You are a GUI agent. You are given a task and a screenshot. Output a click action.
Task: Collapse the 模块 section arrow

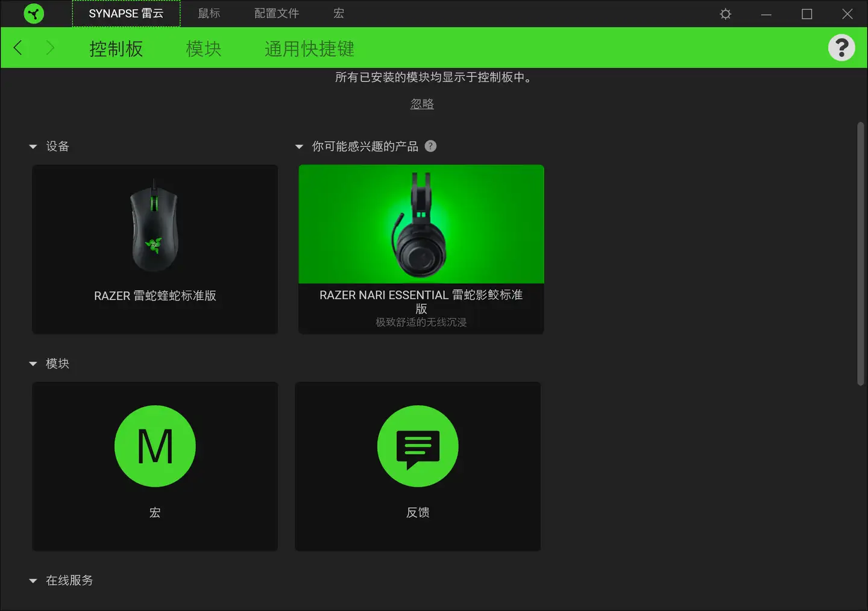tap(33, 364)
